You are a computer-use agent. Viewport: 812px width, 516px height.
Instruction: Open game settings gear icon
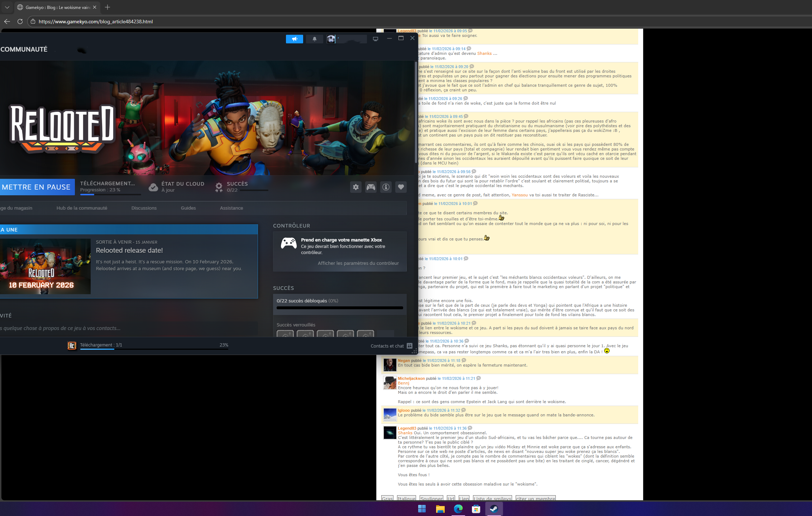tap(355, 187)
